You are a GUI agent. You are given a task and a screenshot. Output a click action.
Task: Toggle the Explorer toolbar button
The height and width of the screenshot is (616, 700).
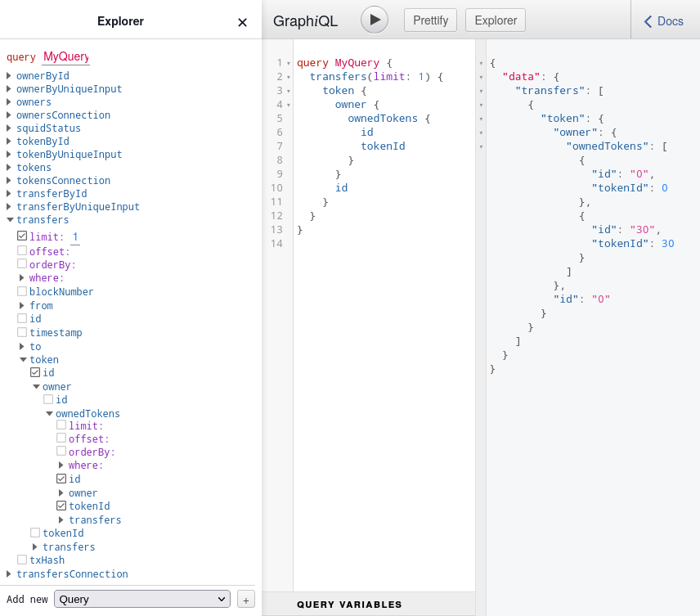[x=495, y=20]
